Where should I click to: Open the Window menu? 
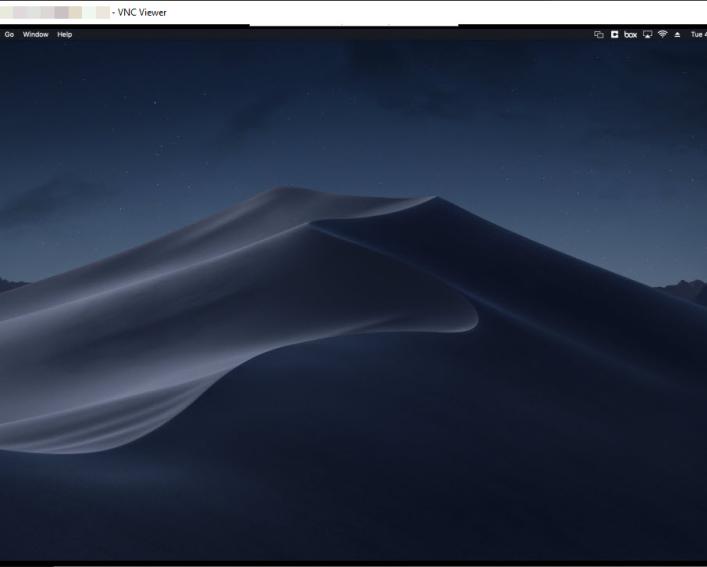[36, 35]
